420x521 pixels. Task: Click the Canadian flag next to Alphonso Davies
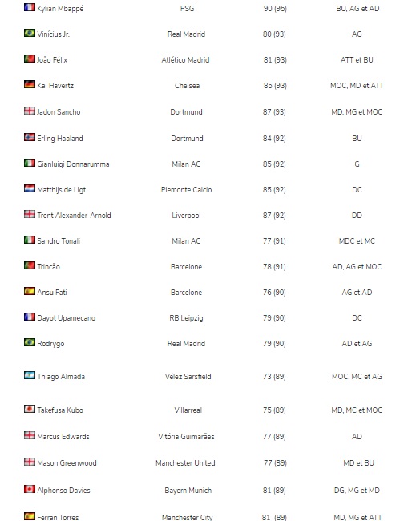coord(30,489)
